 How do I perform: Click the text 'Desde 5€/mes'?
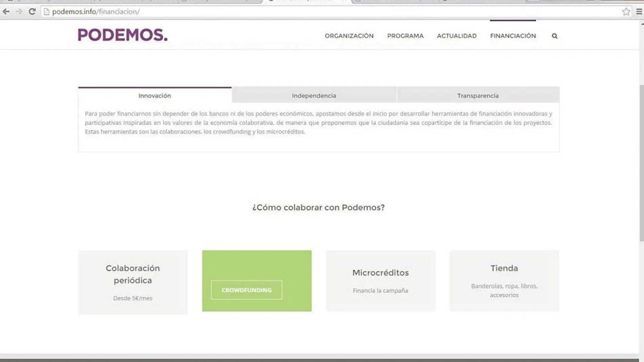(x=133, y=298)
